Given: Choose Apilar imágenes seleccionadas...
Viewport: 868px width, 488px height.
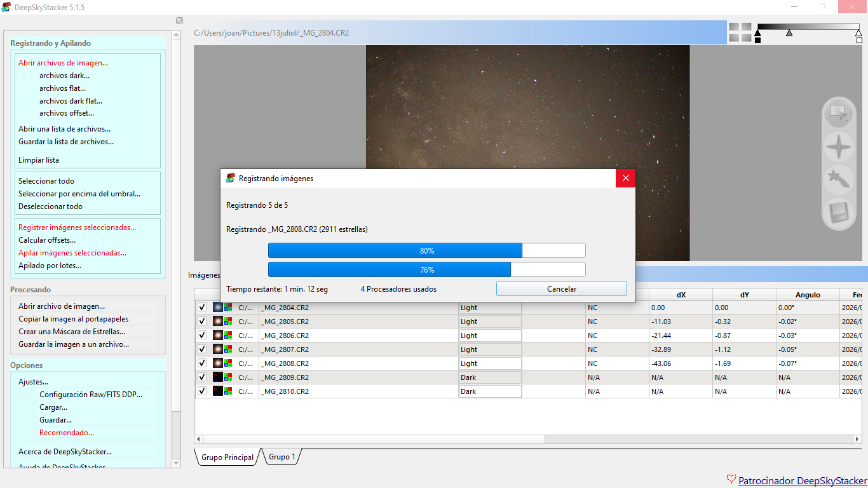Looking at the screenshot, I should tap(72, 253).
